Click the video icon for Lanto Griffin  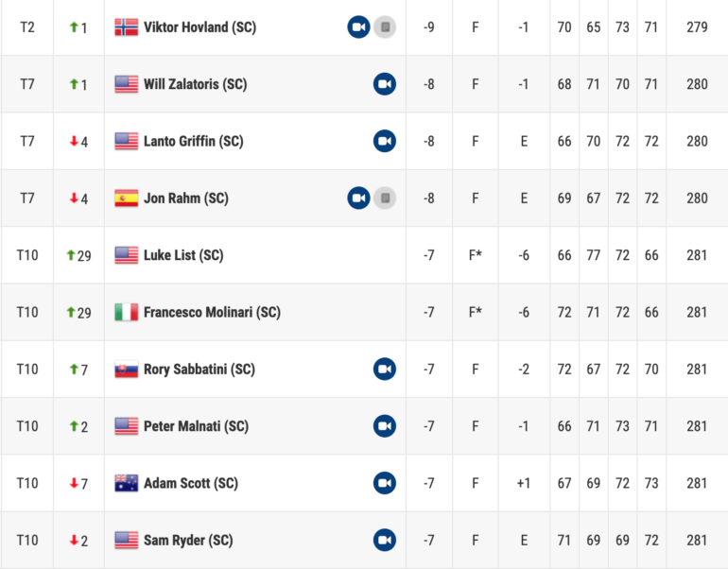[x=384, y=141]
